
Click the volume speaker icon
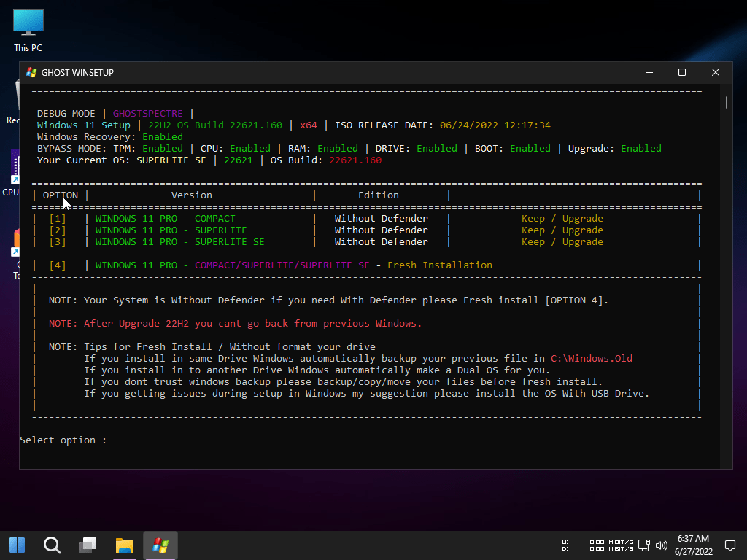(662, 545)
